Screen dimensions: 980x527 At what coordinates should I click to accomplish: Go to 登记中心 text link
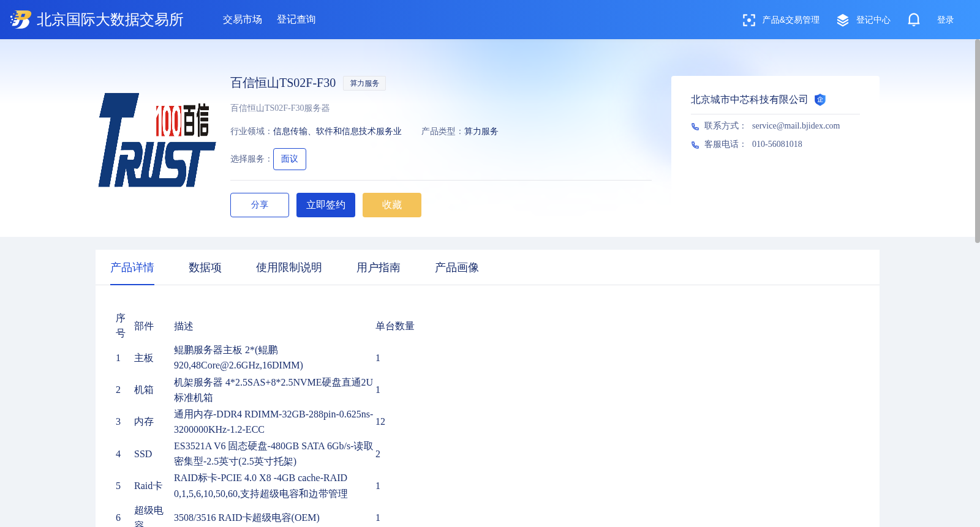point(873,20)
